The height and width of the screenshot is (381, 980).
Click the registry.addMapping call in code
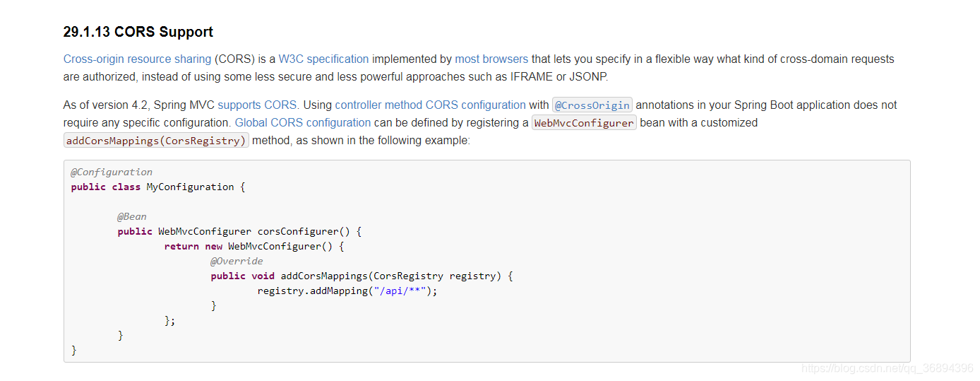coord(312,291)
